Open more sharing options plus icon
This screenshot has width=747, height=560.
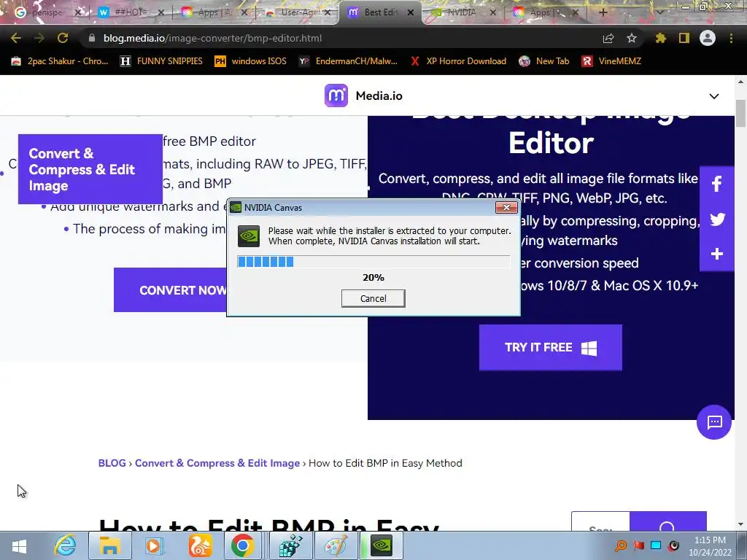pyautogui.click(x=717, y=254)
